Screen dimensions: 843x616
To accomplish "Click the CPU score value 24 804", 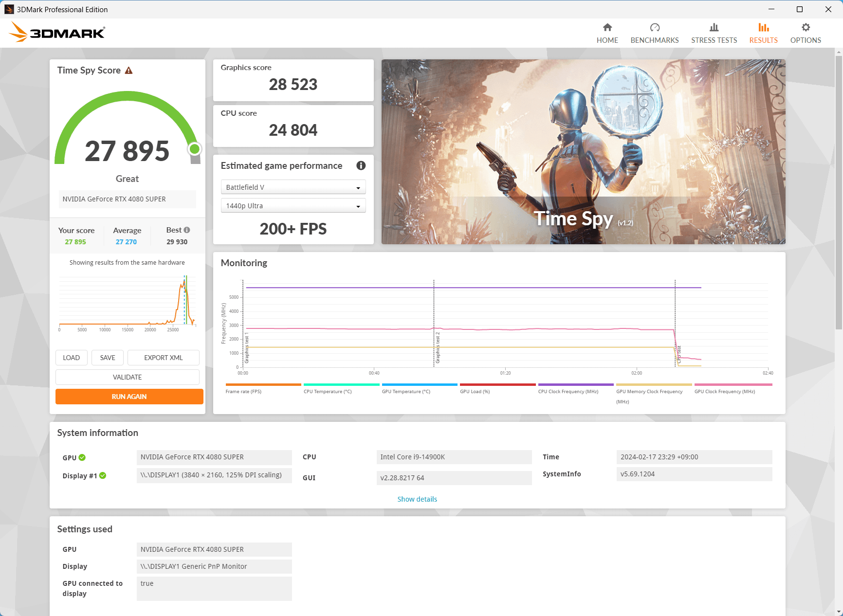I will click(x=293, y=130).
